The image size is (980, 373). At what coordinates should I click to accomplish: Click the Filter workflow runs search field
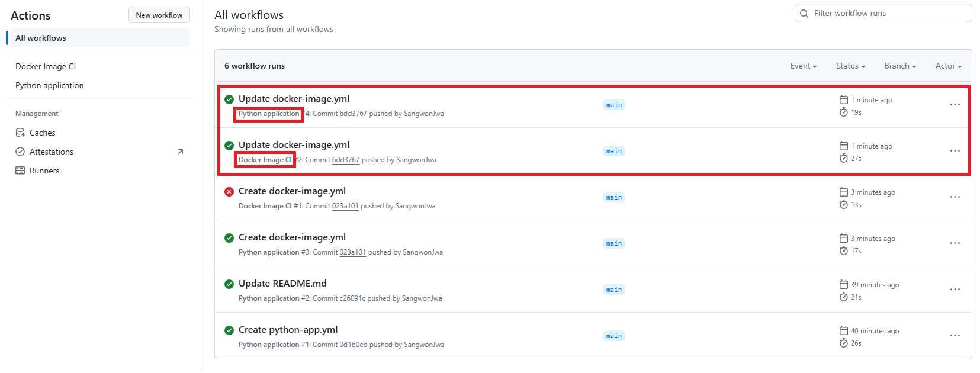point(888,14)
